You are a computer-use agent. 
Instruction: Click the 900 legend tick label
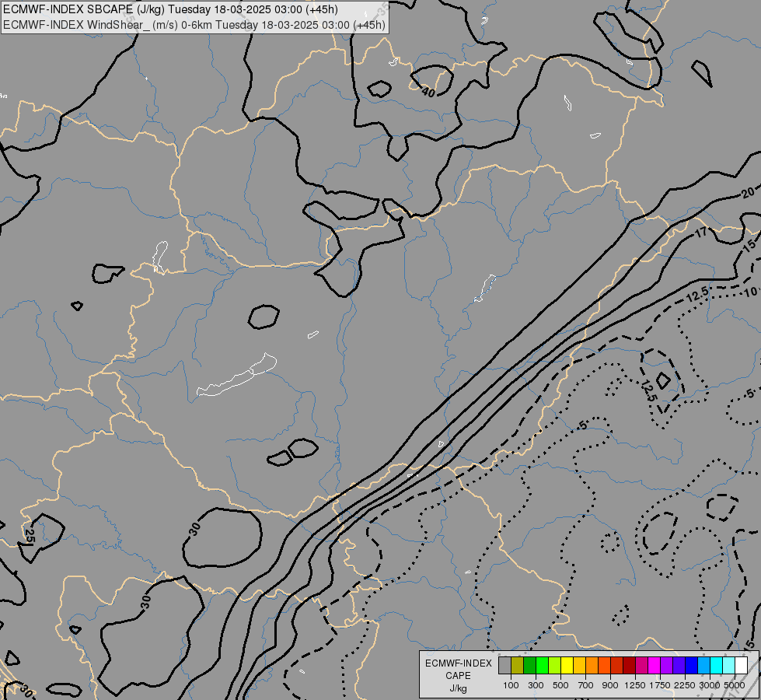coord(610,685)
